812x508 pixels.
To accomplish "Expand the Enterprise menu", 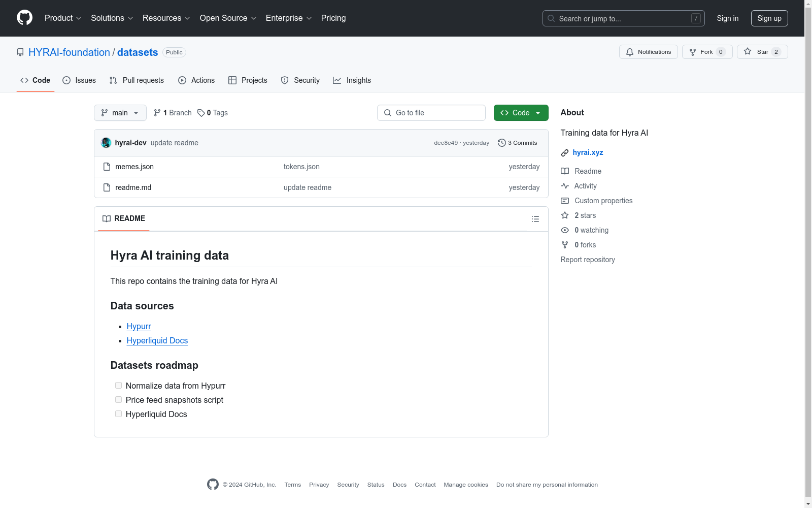I will coord(289,18).
